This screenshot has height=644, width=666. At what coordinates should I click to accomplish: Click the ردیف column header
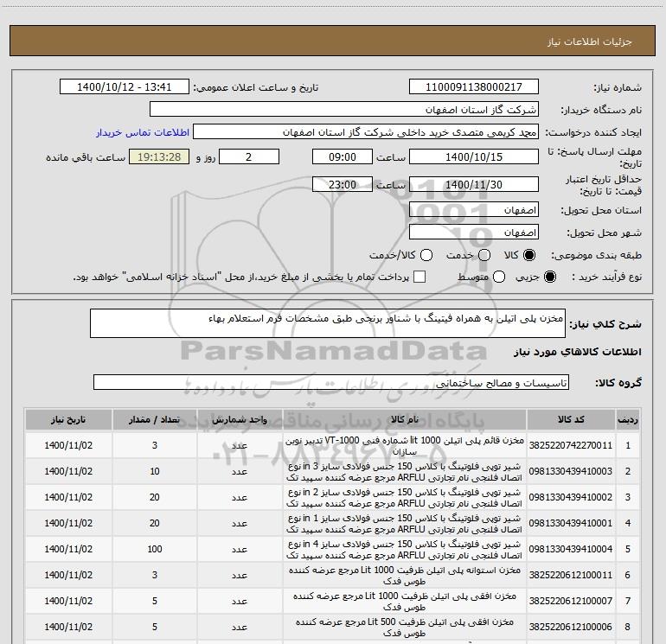coord(628,419)
